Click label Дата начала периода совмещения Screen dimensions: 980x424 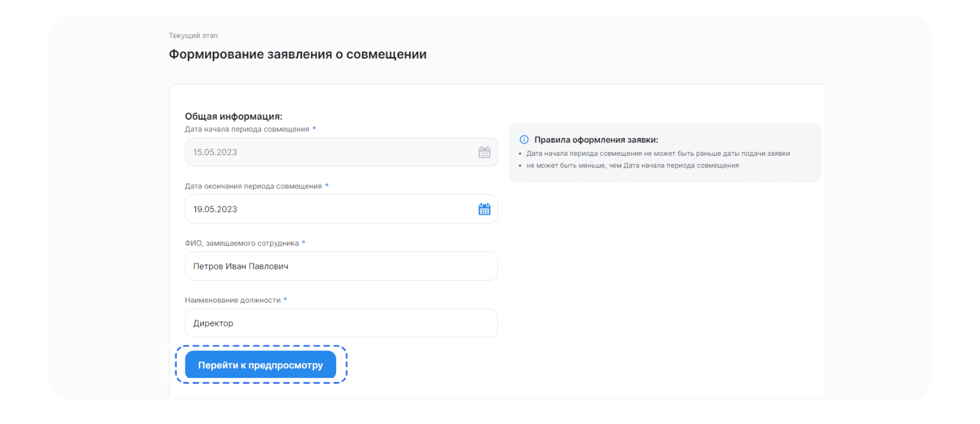click(x=247, y=129)
